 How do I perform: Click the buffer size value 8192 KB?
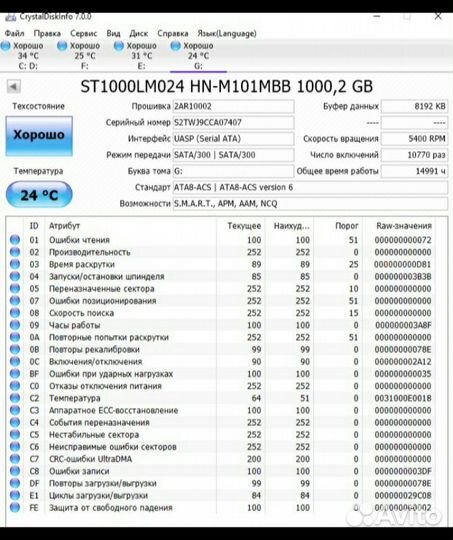[x=414, y=106]
